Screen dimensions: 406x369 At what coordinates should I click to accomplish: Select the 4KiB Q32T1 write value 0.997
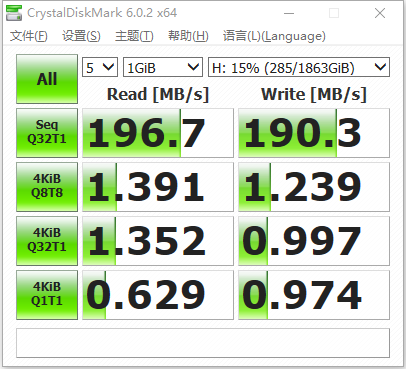(x=314, y=241)
